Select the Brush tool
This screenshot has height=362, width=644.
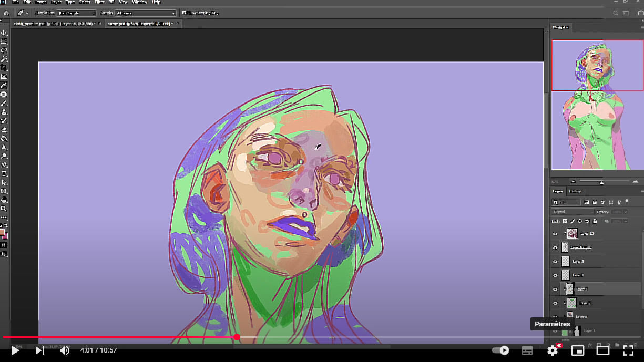(4, 104)
